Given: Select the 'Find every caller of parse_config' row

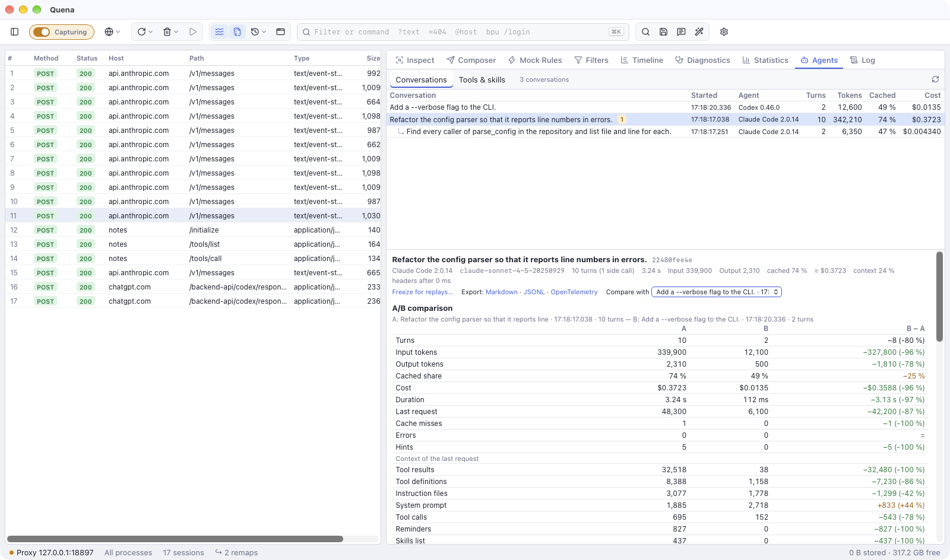Looking at the screenshot, I should [x=665, y=132].
